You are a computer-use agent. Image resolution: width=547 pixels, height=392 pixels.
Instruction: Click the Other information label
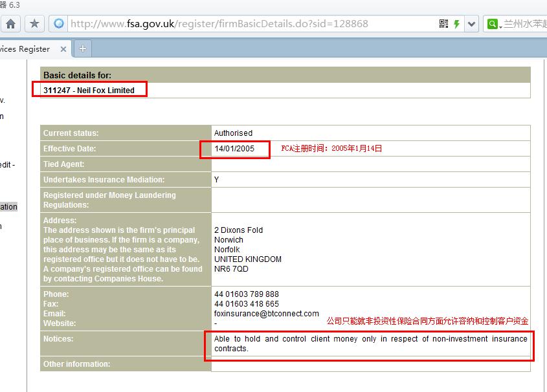(76, 364)
